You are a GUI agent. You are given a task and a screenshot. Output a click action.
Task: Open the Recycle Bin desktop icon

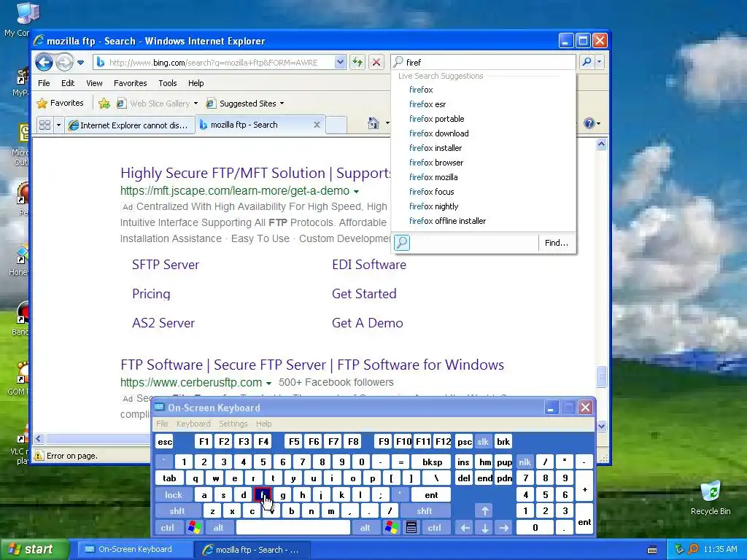(711, 497)
